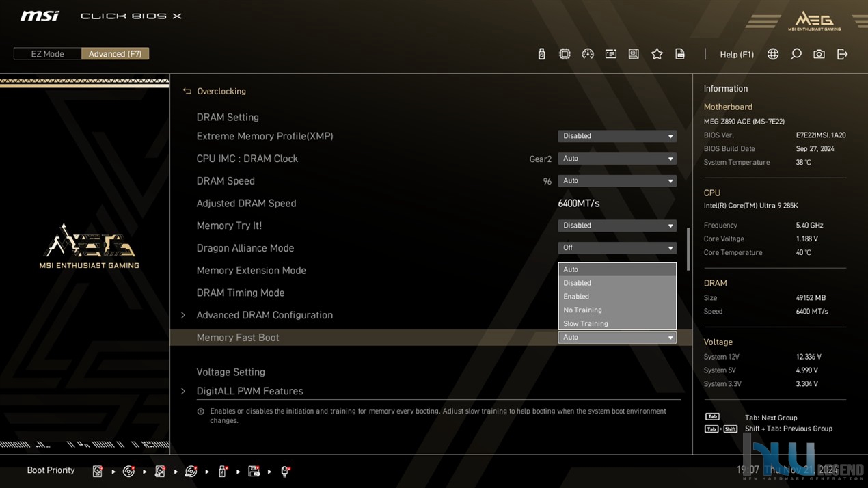The height and width of the screenshot is (488, 868).
Task: Choose Disabled in Memory Fast Boot list
Action: (x=617, y=283)
